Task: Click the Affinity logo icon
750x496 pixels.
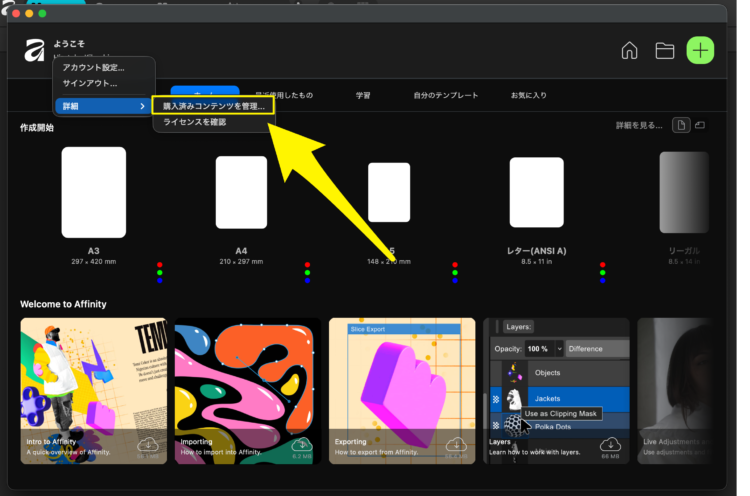Action: tap(35, 50)
